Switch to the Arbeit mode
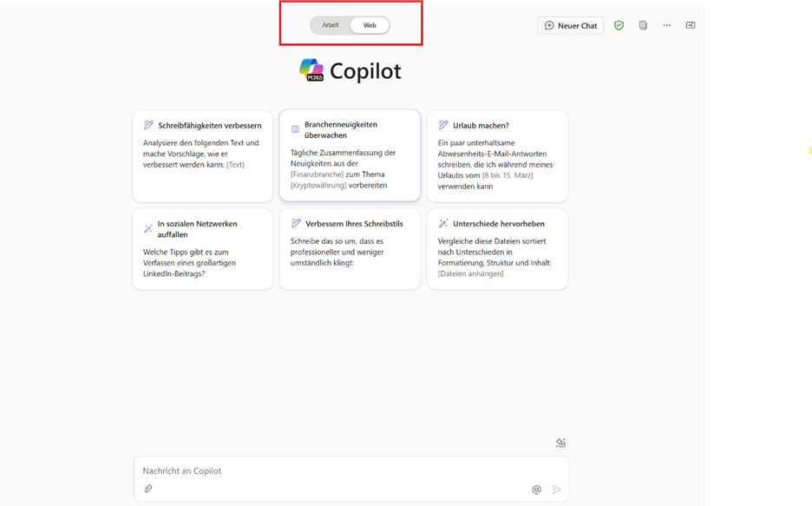812x506 pixels. click(x=331, y=25)
